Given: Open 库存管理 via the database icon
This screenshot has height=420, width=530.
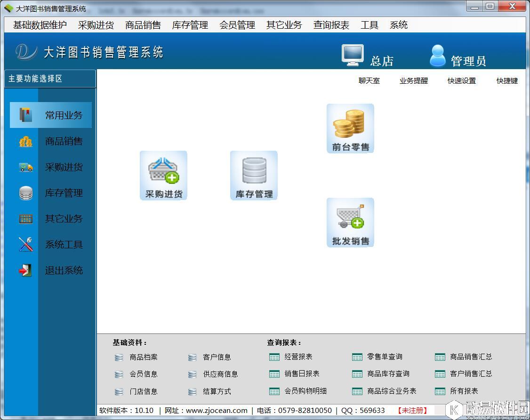Looking at the screenshot, I should pos(253,175).
